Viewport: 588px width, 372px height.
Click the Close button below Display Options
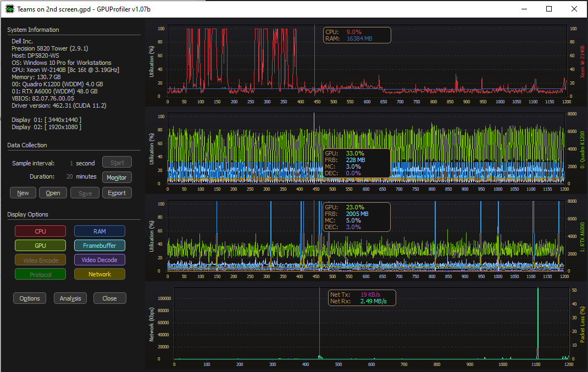click(109, 298)
